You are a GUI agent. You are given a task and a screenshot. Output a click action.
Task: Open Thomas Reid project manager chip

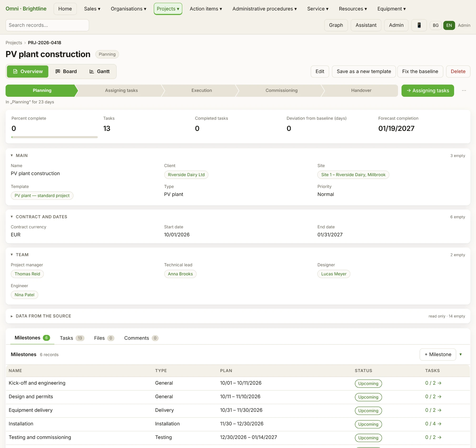[x=27, y=274]
